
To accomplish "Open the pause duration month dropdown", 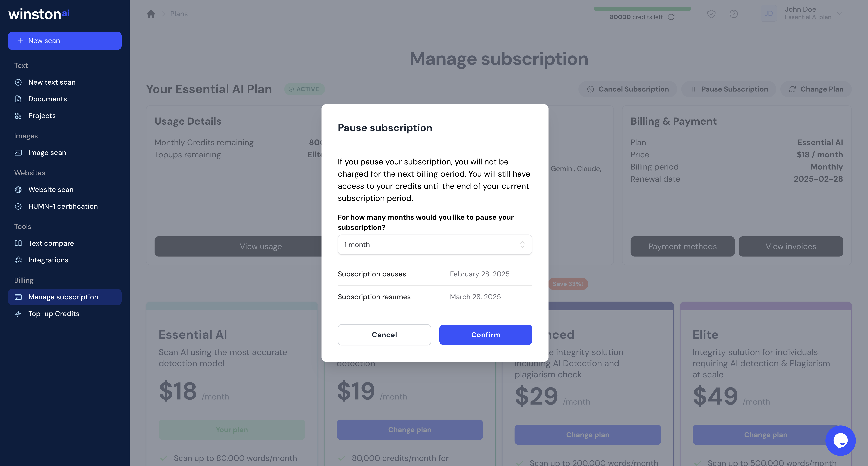I will coord(435,245).
